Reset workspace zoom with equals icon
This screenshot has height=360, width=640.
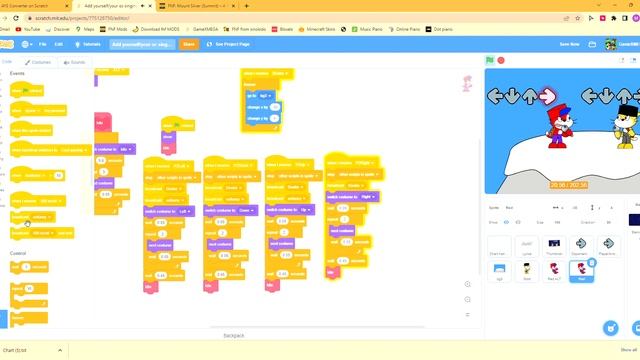coord(467,315)
